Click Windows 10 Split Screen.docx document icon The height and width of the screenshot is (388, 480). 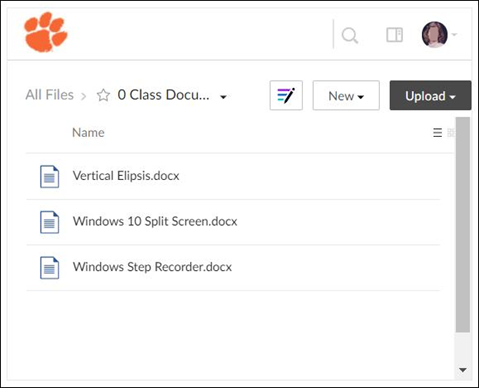[x=49, y=222]
